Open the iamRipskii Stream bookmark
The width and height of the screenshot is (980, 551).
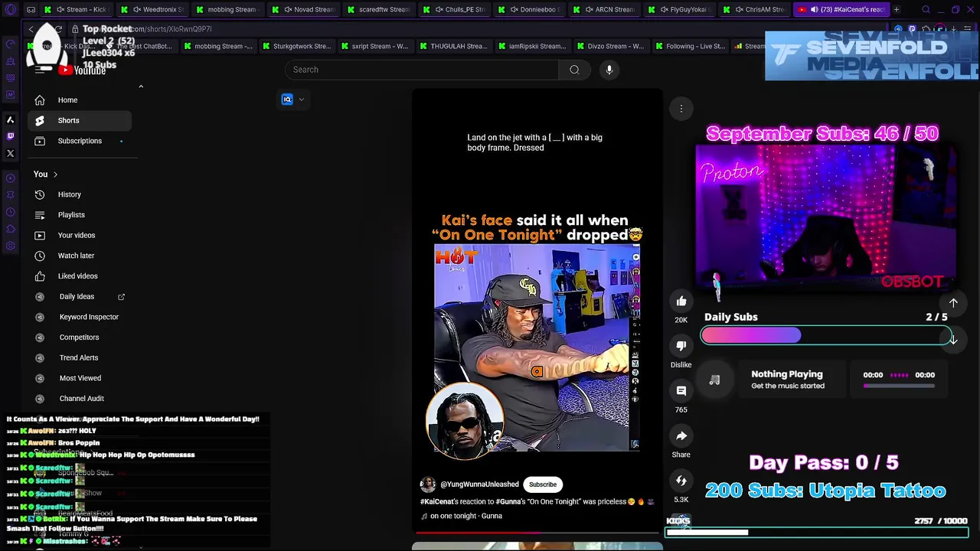click(x=532, y=46)
